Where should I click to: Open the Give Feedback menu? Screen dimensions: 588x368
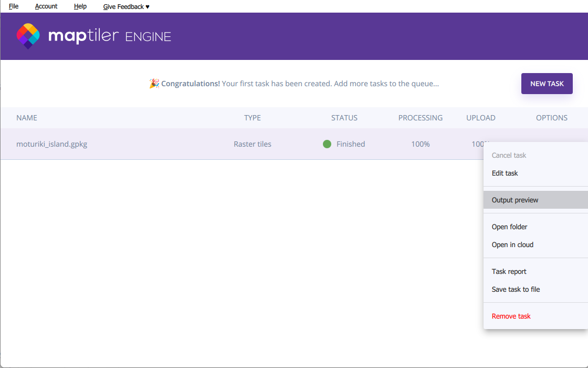click(126, 6)
